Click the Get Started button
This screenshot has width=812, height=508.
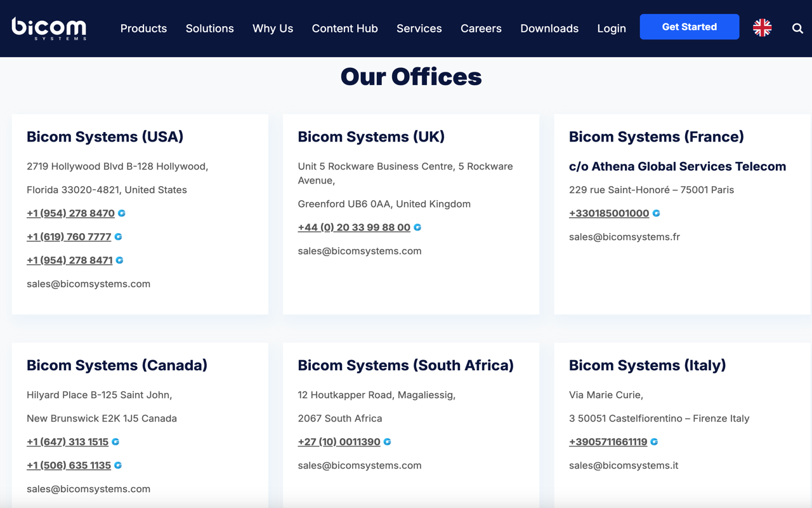click(690, 27)
